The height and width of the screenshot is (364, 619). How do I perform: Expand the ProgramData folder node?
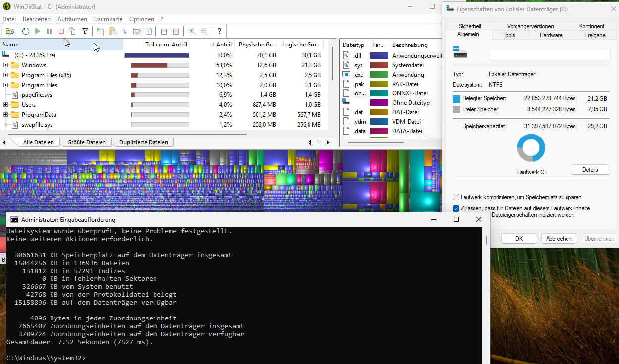pos(5,114)
